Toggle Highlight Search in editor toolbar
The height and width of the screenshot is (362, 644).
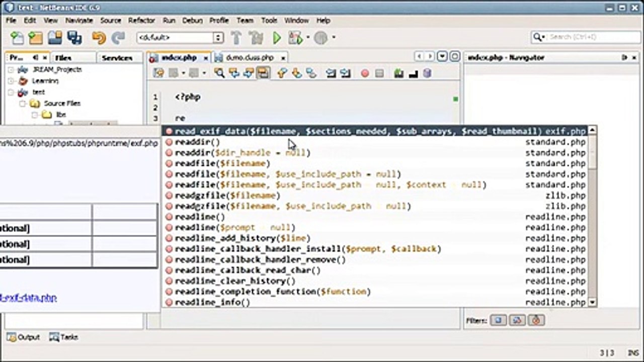click(x=263, y=73)
